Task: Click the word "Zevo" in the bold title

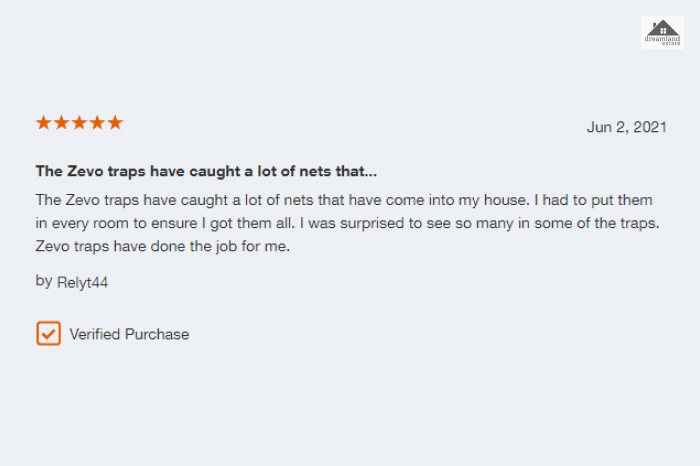Action: [x=85, y=171]
